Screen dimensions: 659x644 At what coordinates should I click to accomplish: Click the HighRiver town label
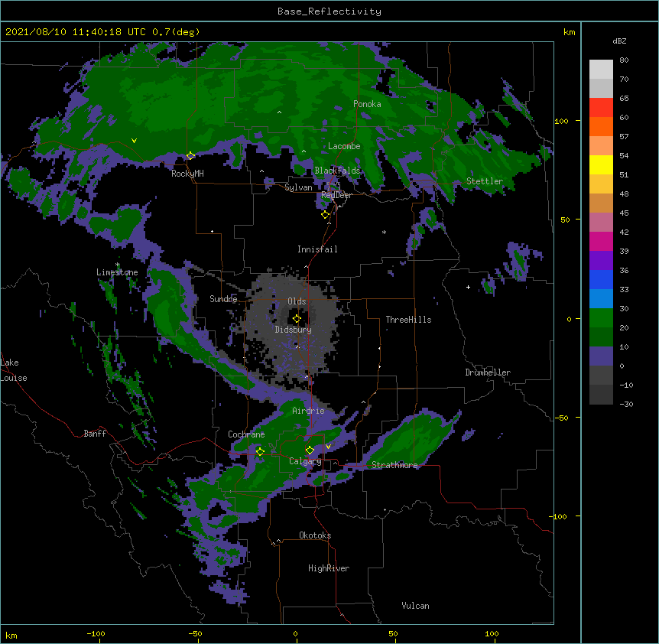pyautogui.click(x=329, y=568)
